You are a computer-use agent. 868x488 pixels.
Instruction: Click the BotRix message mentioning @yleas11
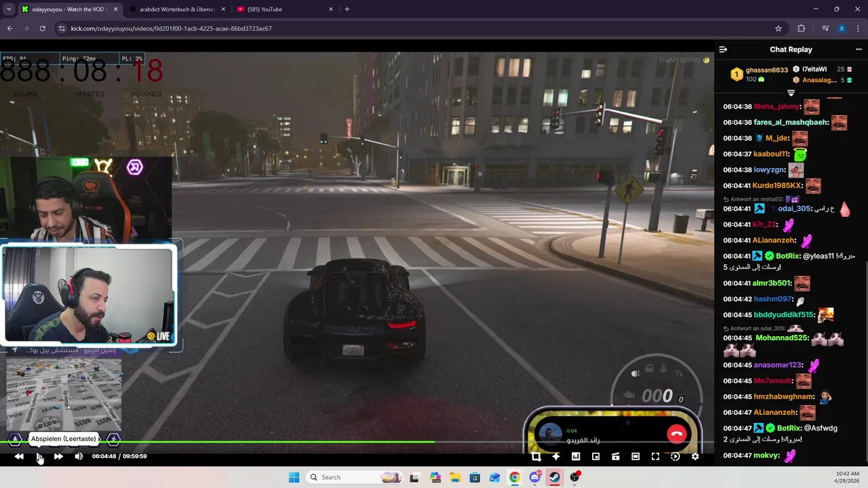point(789,262)
